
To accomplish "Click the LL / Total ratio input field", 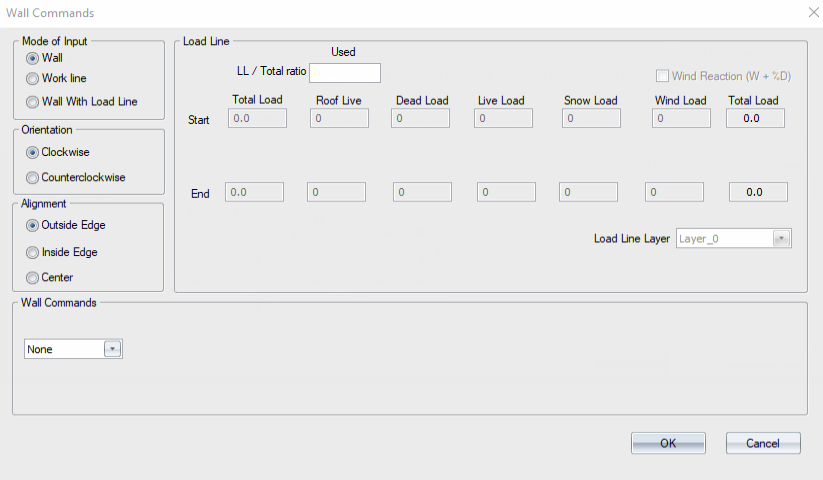I will [345, 73].
